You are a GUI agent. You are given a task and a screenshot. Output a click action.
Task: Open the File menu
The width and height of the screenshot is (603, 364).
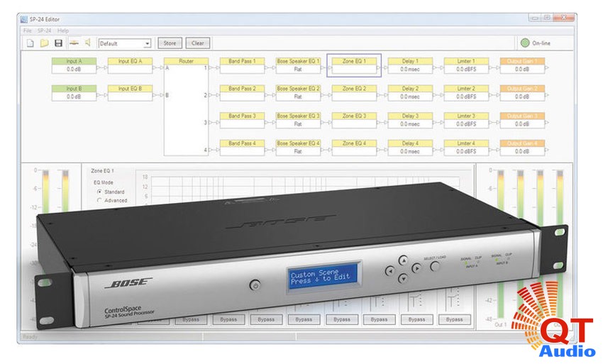pos(28,31)
